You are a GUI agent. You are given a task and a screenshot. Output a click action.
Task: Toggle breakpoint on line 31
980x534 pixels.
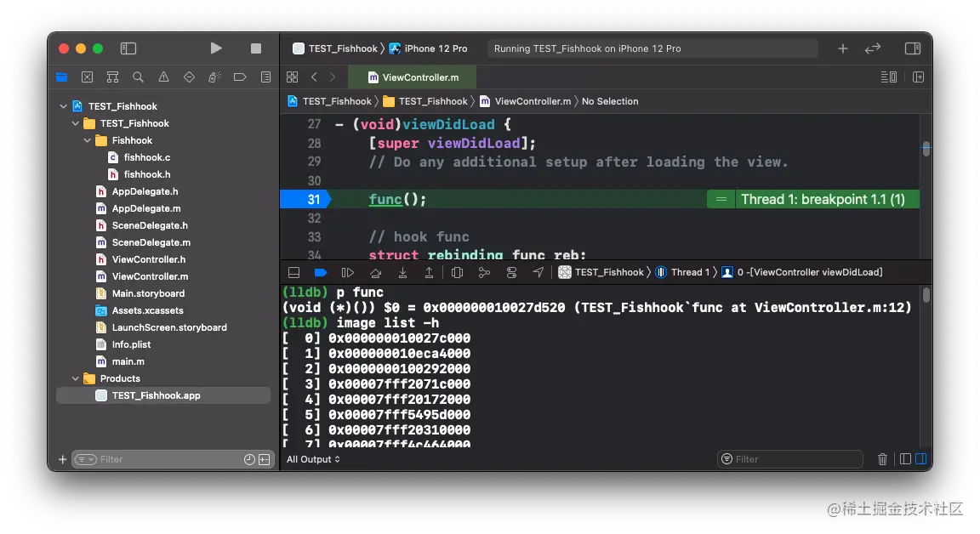point(305,199)
